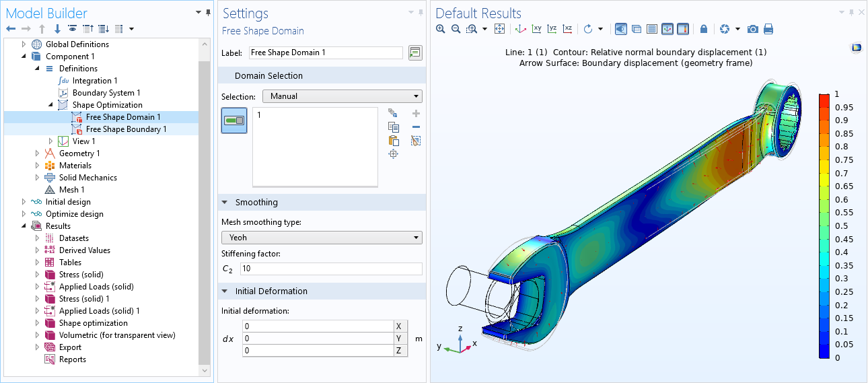
Task: Open the Selection dropdown showing Manual
Action: [x=342, y=96]
